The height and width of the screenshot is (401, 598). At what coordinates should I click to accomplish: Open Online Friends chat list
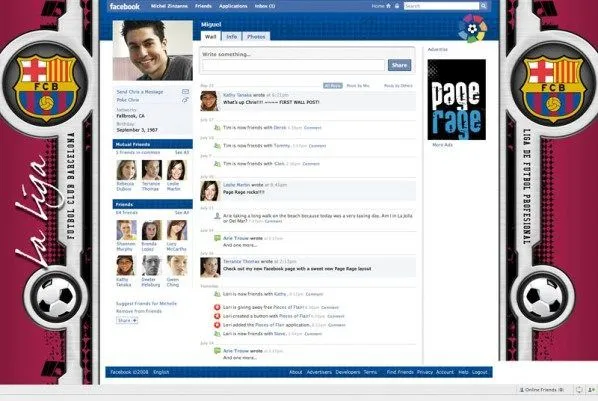542,390
